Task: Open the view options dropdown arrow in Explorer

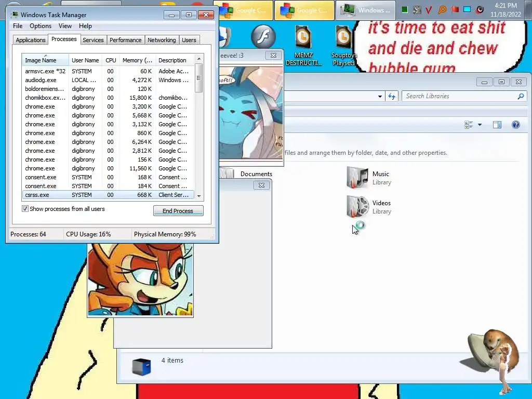Action: point(480,125)
